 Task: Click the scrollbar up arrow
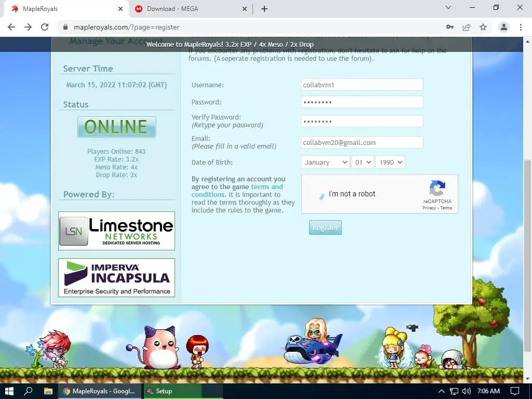(528, 42)
